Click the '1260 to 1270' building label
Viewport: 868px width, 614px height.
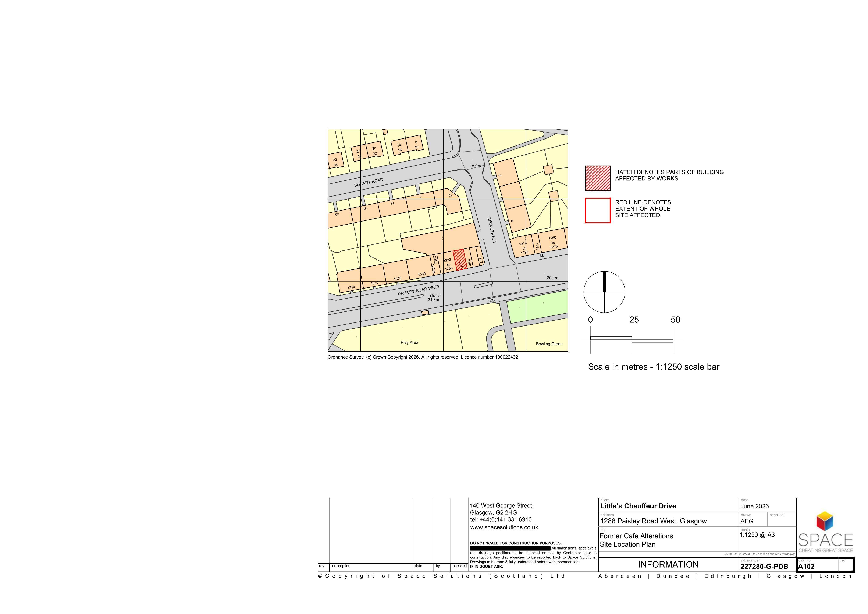pyautogui.click(x=553, y=243)
